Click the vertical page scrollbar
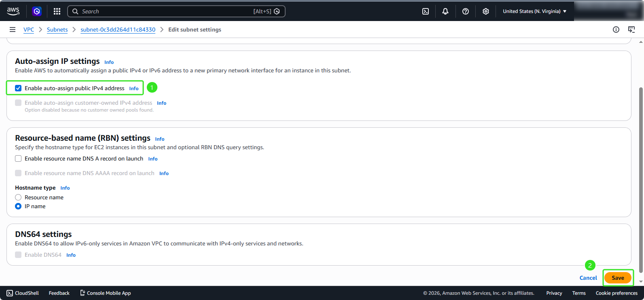This screenshot has width=644, height=300. [641, 180]
